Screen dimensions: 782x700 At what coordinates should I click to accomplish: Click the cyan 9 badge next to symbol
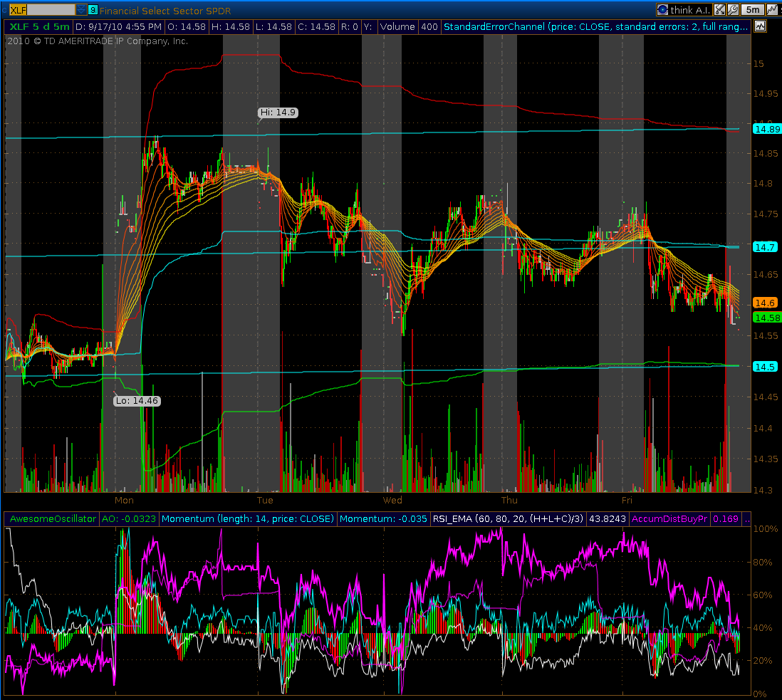pos(93,10)
